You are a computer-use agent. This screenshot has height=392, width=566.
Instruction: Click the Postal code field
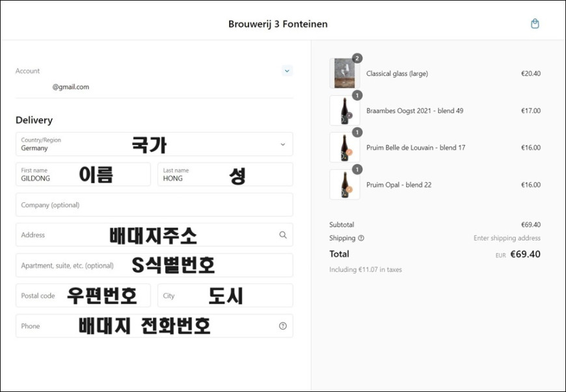click(83, 295)
